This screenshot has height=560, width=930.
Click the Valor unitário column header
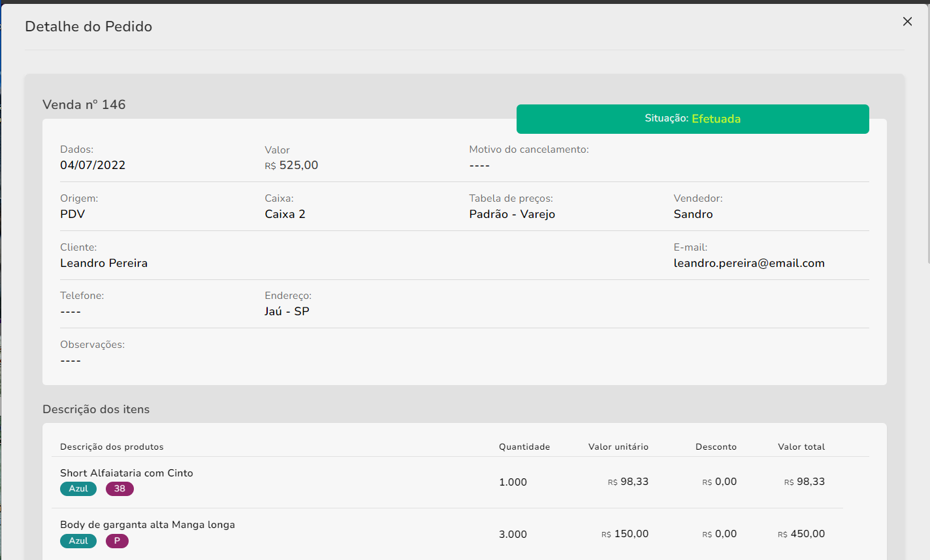tap(618, 447)
